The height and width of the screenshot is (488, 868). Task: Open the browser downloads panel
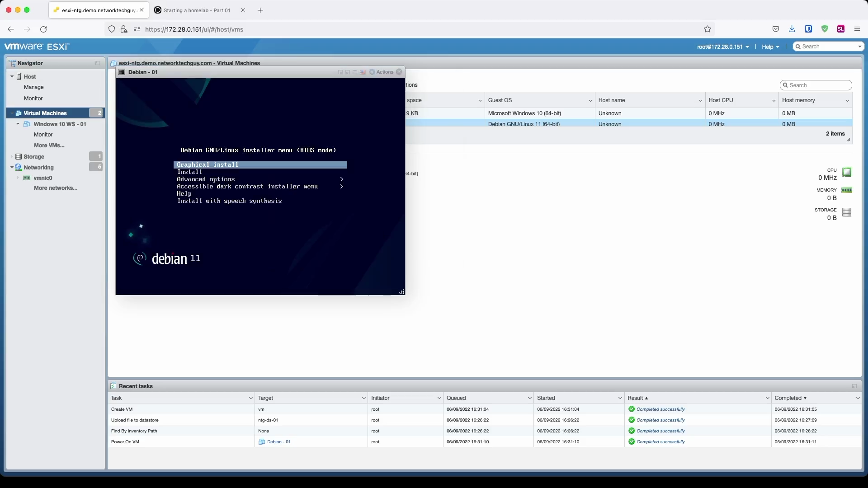click(x=792, y=29)
